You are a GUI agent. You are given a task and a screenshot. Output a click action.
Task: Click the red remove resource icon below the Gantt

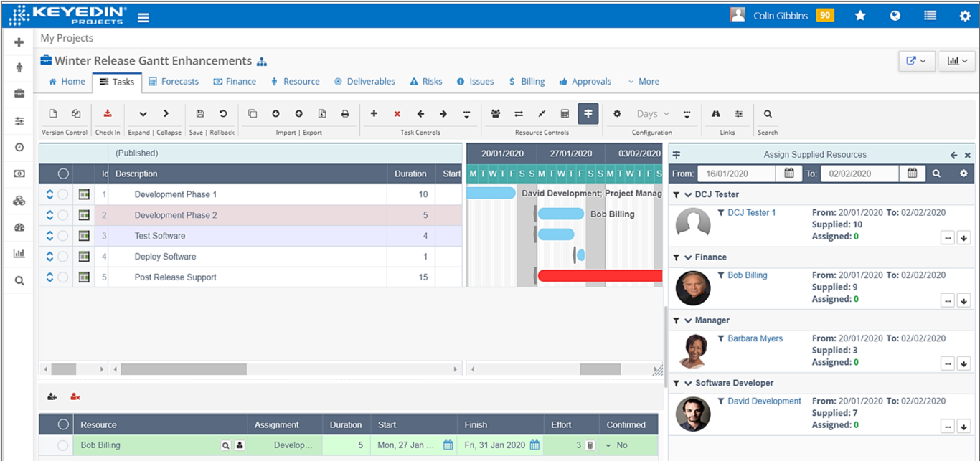click(75, 396)
